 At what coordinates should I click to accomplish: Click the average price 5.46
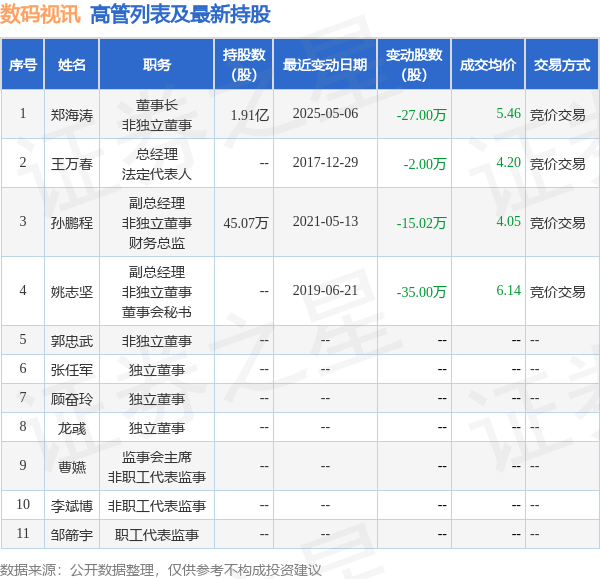tap(509, 113)
